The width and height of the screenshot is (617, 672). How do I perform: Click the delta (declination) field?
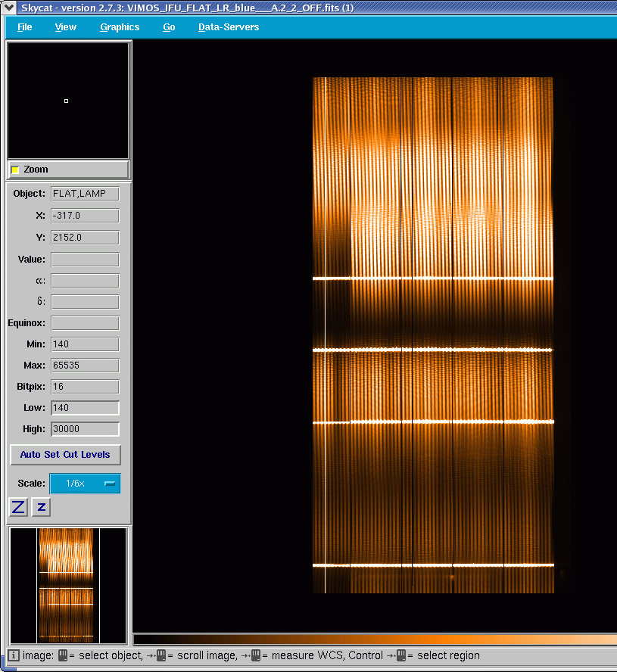click(x=85, y=302)
